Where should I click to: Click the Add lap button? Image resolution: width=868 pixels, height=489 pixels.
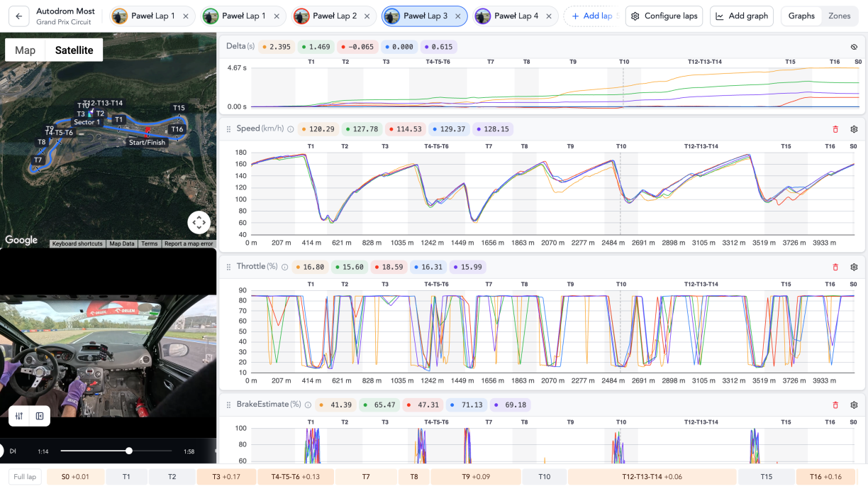(591, 16)
